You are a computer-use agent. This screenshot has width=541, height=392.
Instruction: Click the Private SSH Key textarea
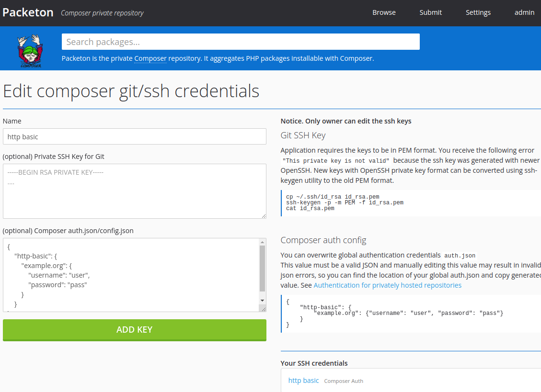[134, 191]
